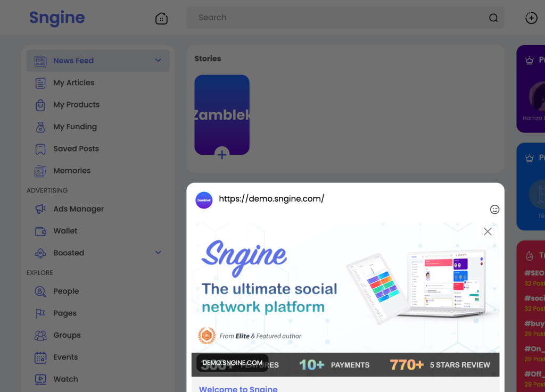The width and height of the screenshot is (545, 392).
Task: Click the People search icon
Action: pos(40,291)
